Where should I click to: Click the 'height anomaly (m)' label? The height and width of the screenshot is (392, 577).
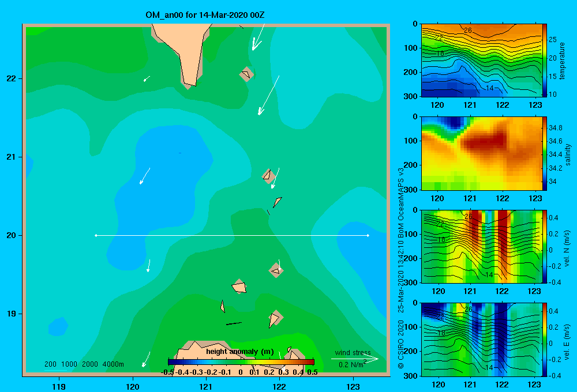pos(240,352)
